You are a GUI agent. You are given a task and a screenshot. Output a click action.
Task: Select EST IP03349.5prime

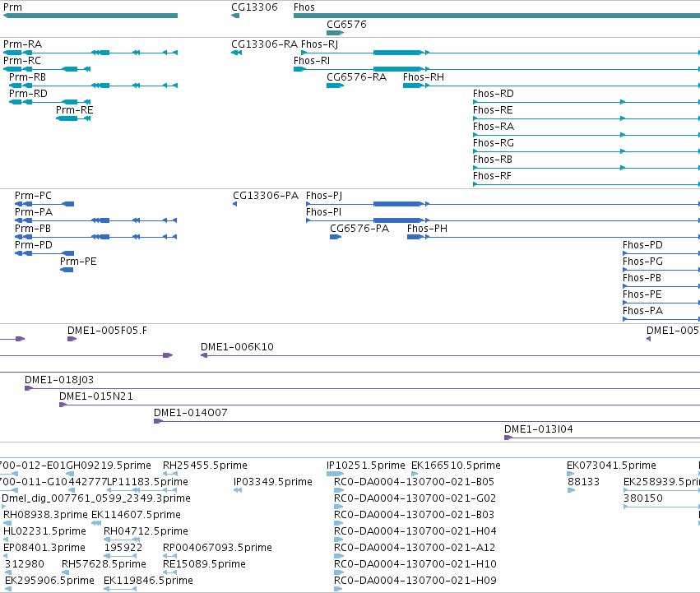point(238,490)
